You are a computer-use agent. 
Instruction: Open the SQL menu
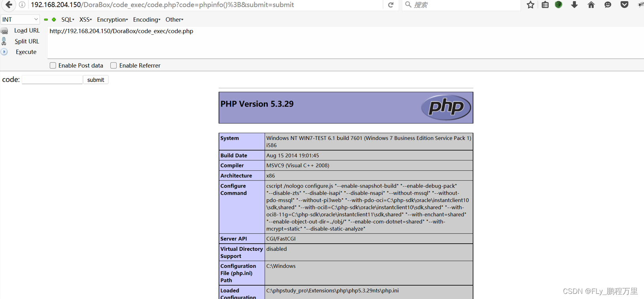(x=68, y=19)
